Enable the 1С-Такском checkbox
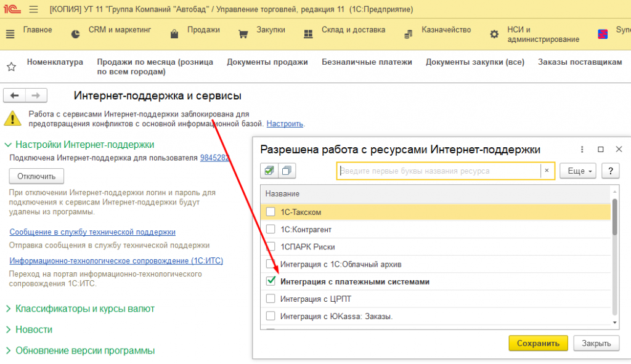This screenshot has width=631, height=364. (x=271, y=211)
